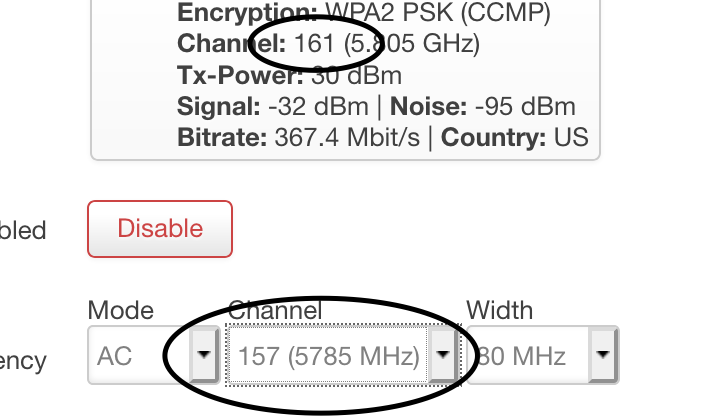Click the arrow on the Channel selector
The width and height of the screenshot is (724, 420).
point(443,355)
